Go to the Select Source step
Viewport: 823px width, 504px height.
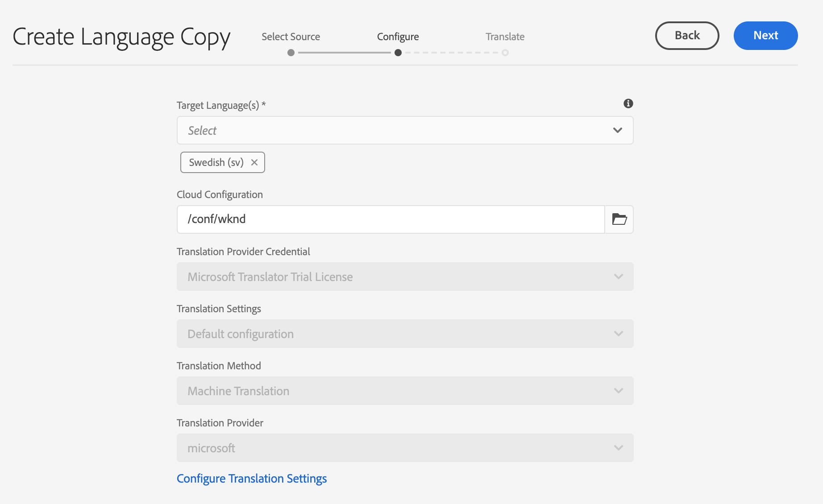(x=291, y=37)
